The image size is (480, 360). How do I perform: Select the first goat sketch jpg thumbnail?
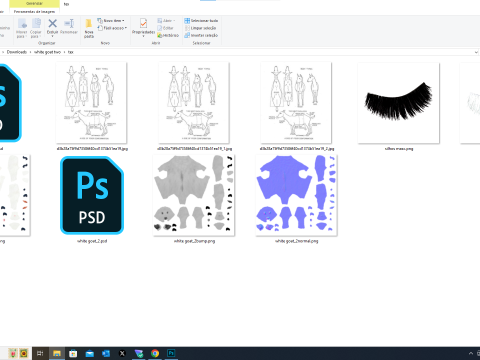pyautogui.click(x=91, y=103)
